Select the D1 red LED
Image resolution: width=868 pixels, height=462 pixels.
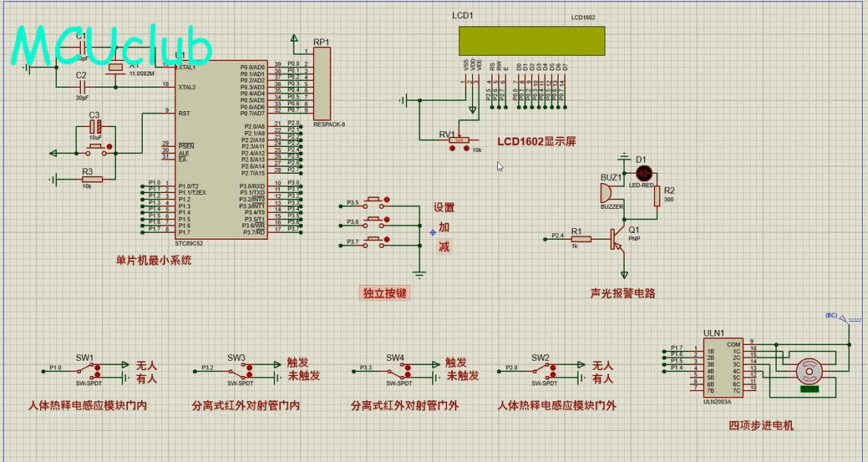(643, 172)
